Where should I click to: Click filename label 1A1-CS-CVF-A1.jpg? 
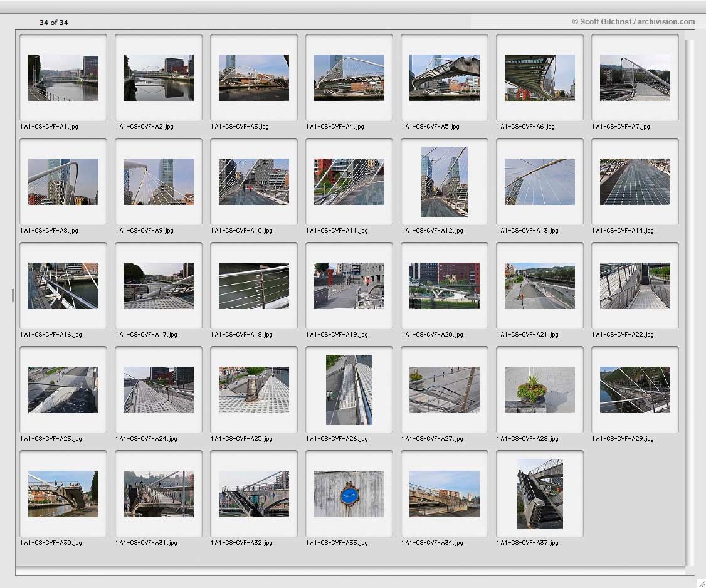pos(49,127)
